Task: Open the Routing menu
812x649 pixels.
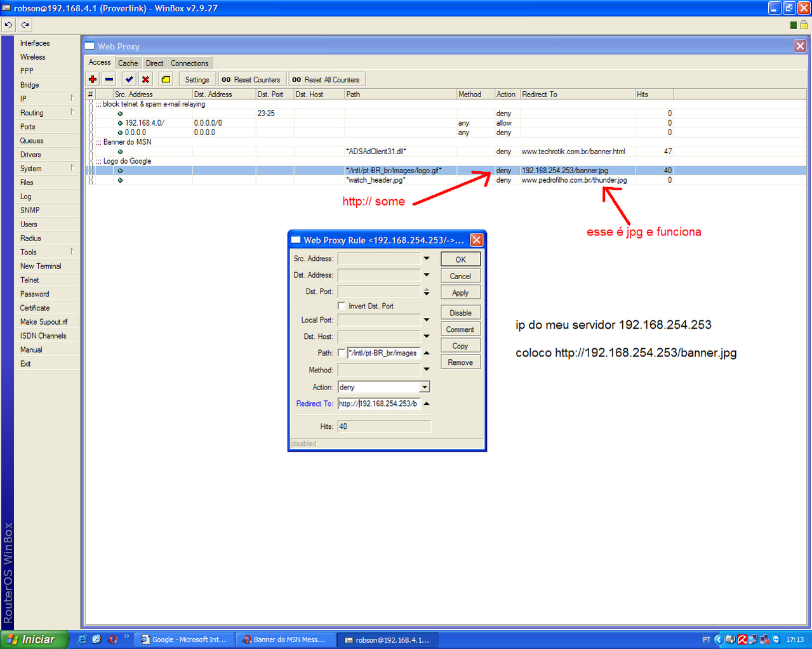Action: coord(48,112)
